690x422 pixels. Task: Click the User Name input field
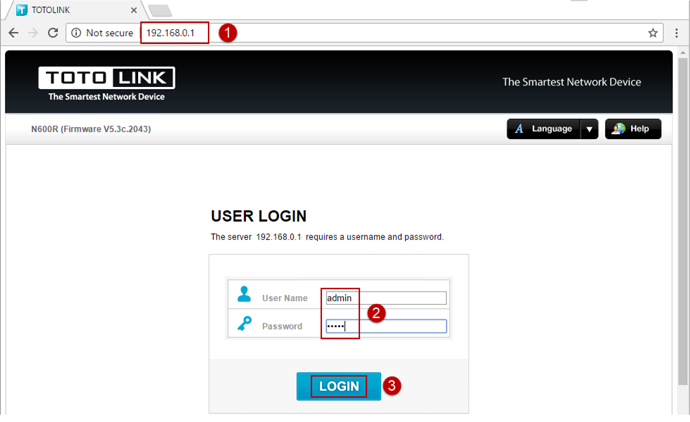[x=386, y=298]
